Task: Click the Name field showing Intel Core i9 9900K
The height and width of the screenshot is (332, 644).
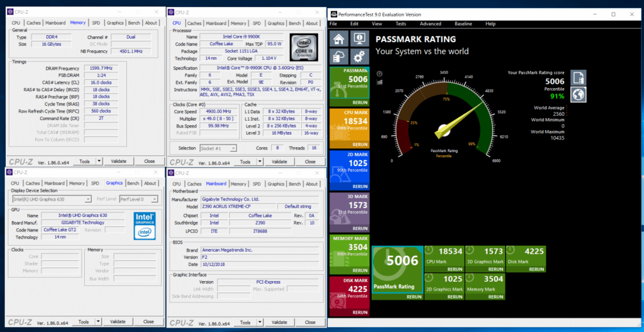Action: click(241, 37)
